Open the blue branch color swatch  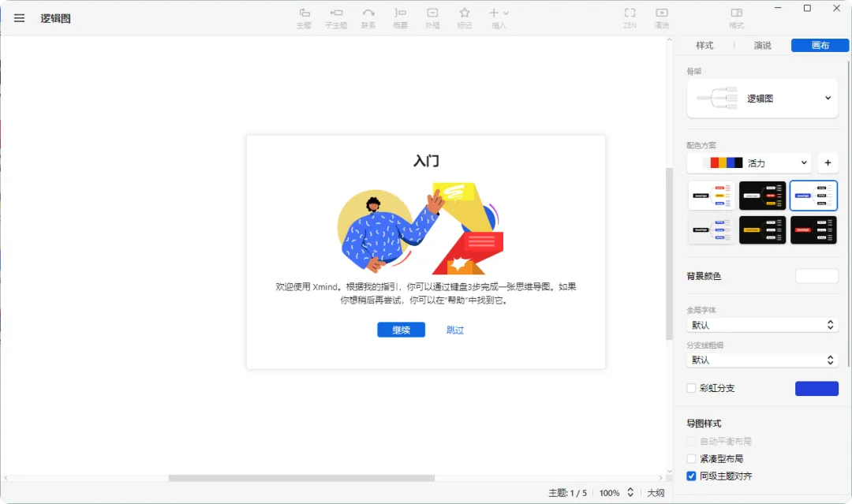point(816,388)
